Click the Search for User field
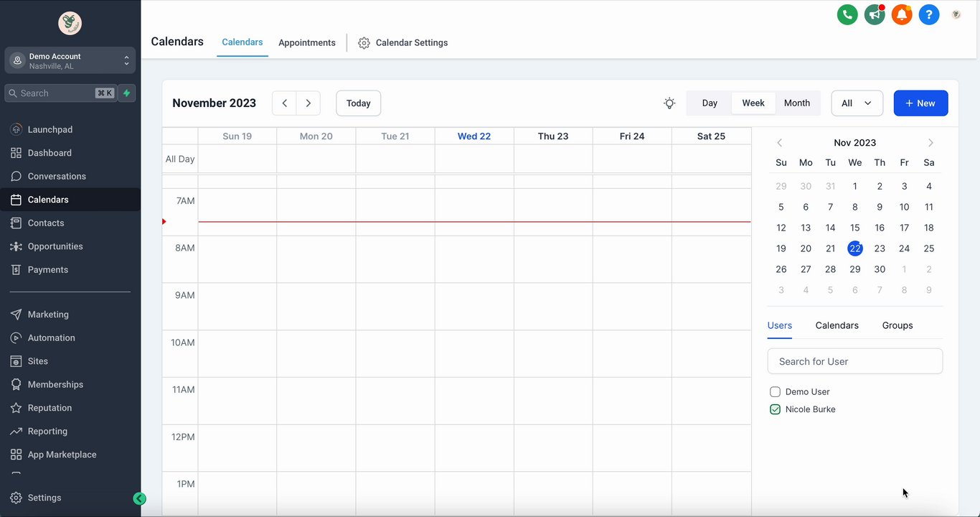This screenshot has height=517, width=980. click(x=854, y=361)
